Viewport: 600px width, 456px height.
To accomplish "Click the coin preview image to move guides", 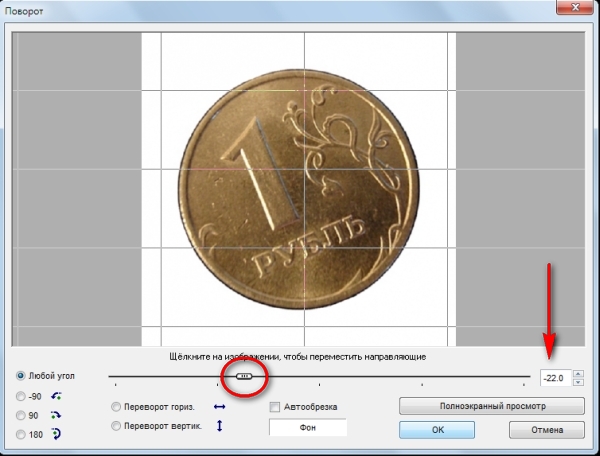I will pyautogui.click(x=298, y=189).
